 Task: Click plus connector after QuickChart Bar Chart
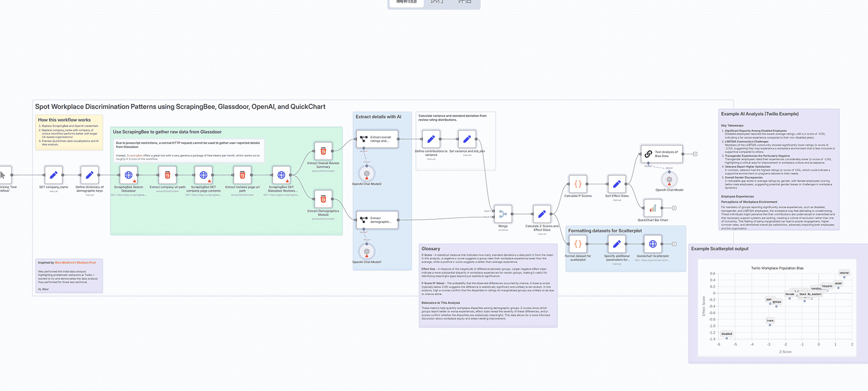click(x=674, y=208)
